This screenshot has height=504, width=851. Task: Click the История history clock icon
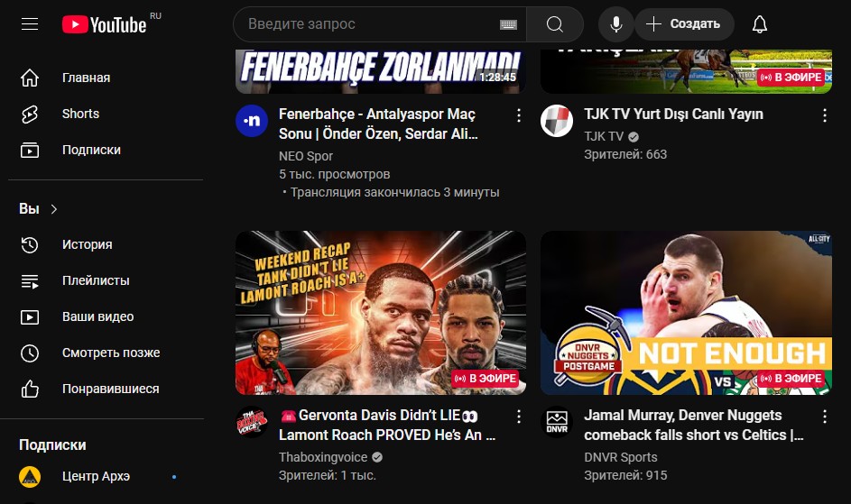coord(30,244)
